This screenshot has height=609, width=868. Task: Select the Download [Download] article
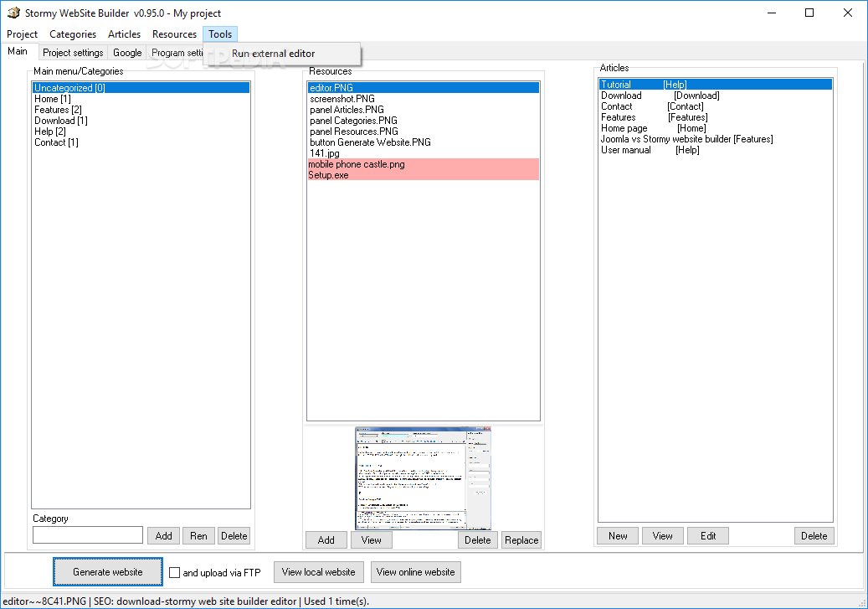coord(716,95)
